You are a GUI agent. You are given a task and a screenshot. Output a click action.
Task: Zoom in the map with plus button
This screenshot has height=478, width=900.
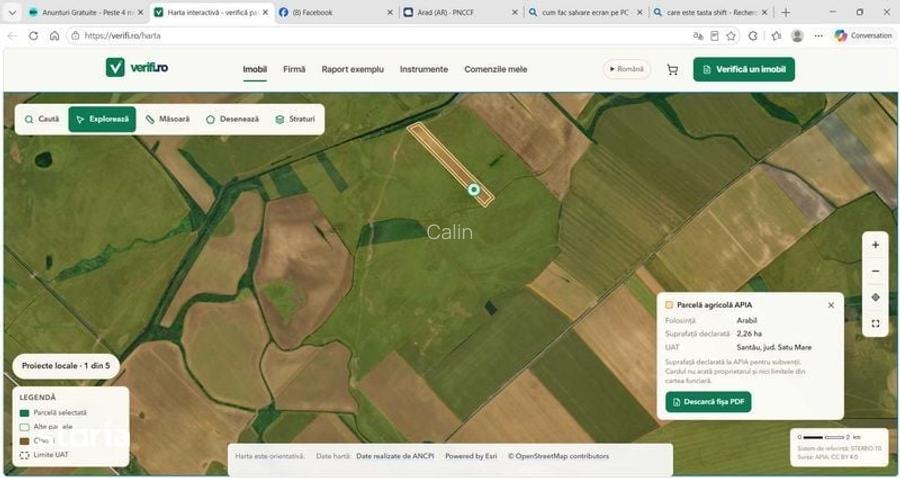[x=875, y=245]
